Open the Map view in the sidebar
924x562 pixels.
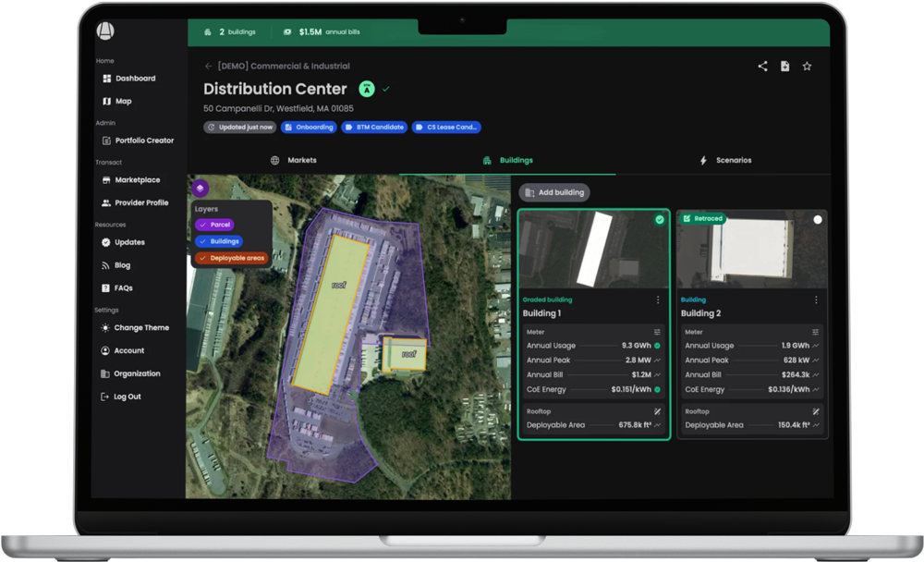pos(117,102)
